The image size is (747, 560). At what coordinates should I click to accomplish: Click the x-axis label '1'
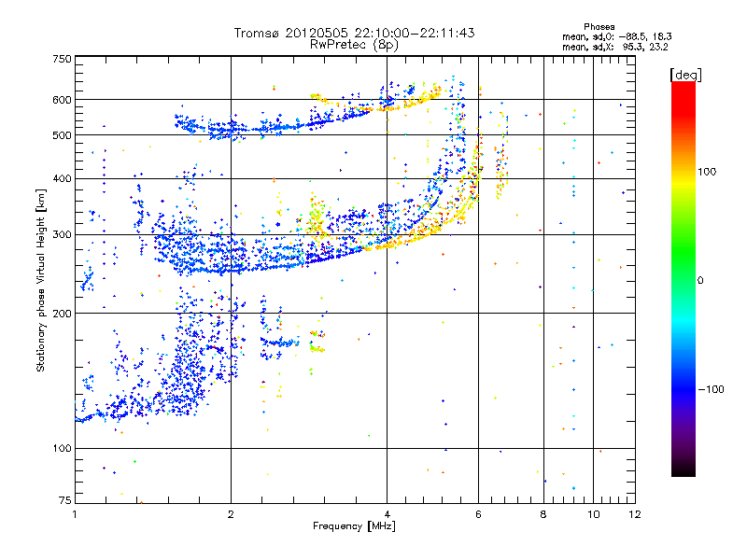pyautogui.click(x=75, y=514)
